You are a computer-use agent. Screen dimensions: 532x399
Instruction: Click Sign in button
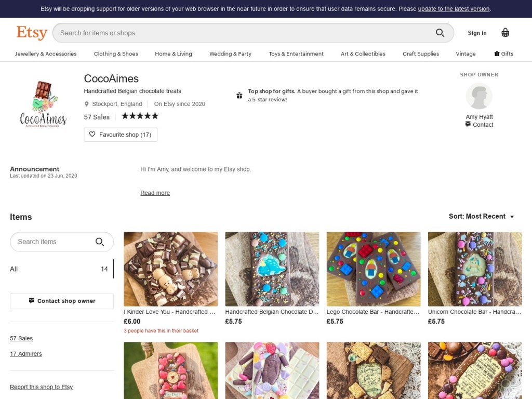tap(477, 33)
